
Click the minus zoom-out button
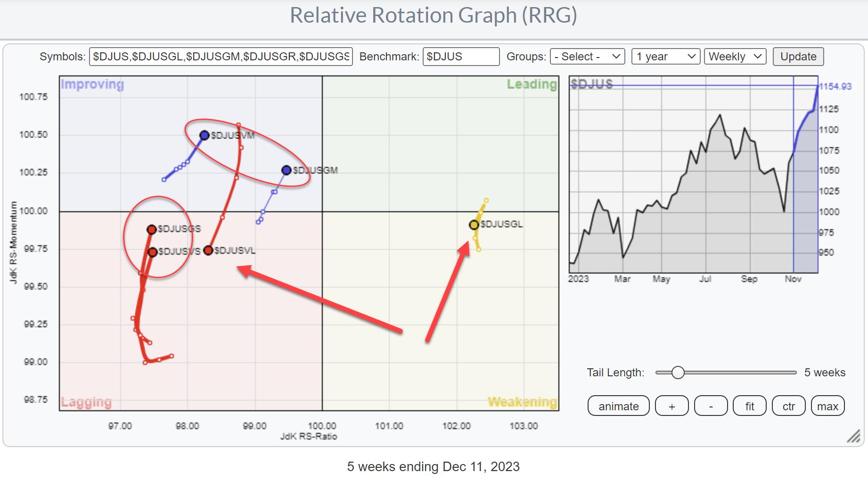pyautogui.click(x=711, y=406)
